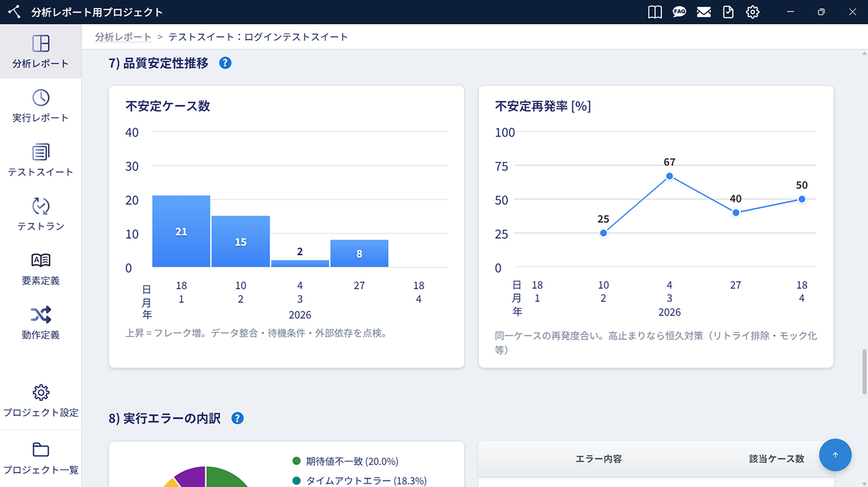868x487 pixels.
Task: Open the 実行レポート sidebar item
Action: [40, 106]
